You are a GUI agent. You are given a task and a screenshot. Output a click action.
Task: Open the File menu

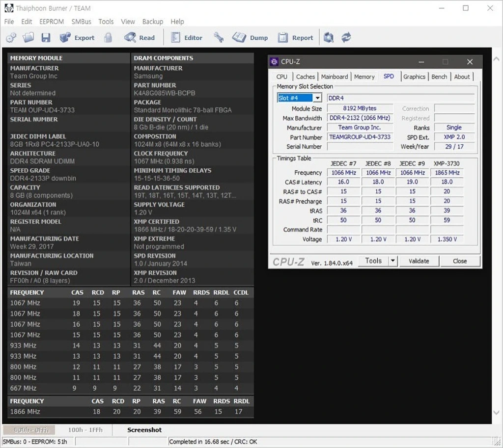[x=9, y=22]
